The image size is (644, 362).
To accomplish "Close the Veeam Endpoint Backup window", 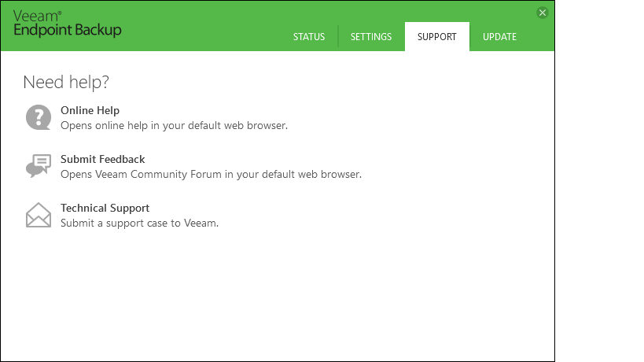I will pyautogui.click(x=542, y=13).
